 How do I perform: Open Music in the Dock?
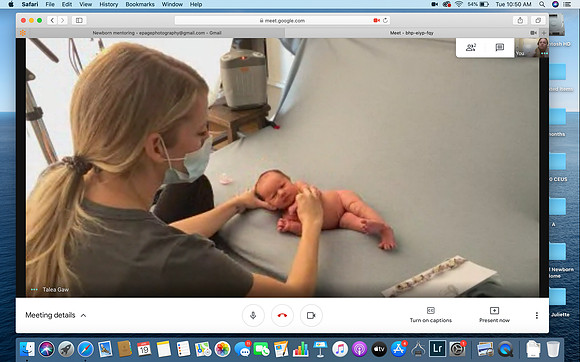point(340,349)
